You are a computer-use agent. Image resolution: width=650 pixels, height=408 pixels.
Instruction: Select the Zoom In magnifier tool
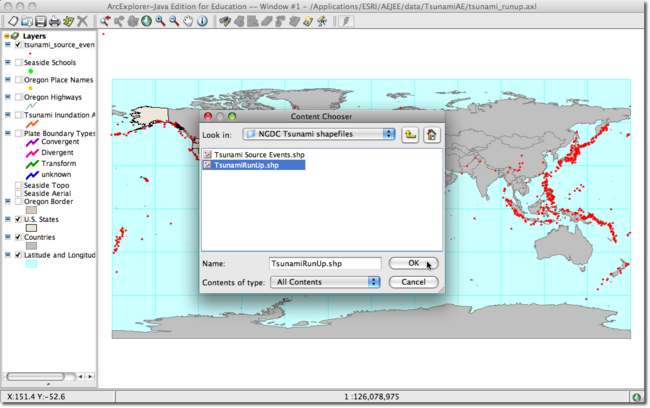[160, 21]
